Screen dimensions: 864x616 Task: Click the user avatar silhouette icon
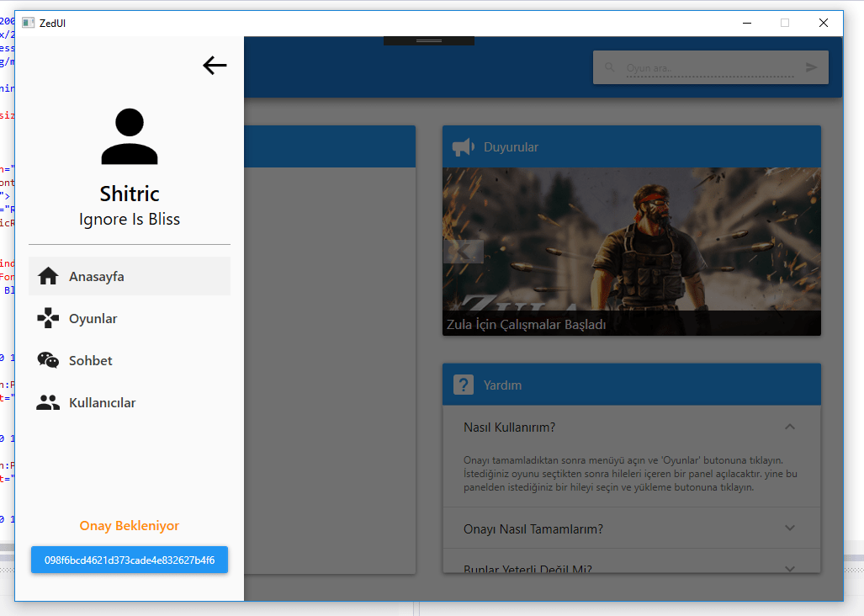[x=130, y=136]
